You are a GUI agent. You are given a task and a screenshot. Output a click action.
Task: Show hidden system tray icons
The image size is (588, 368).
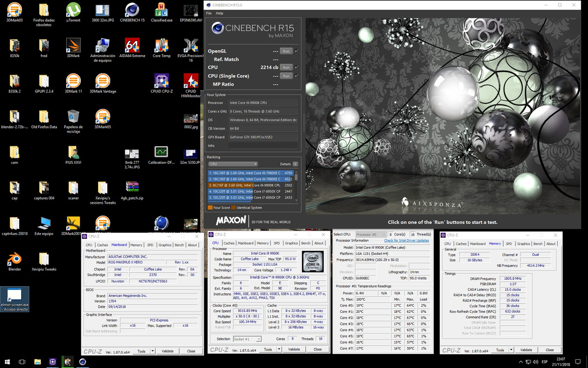pyautogui.click(x=520, y=362)
